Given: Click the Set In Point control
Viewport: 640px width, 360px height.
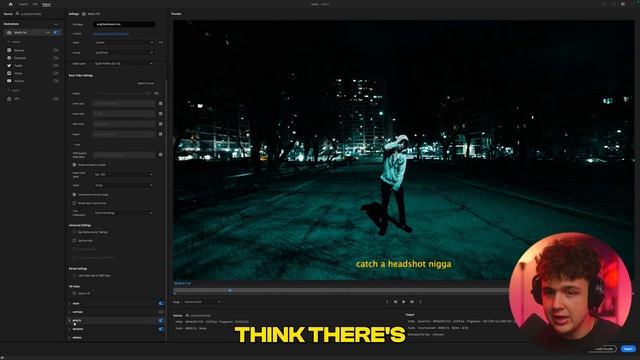Looking at the screenshot, I should pyautogui.click(x=387, y=302).
